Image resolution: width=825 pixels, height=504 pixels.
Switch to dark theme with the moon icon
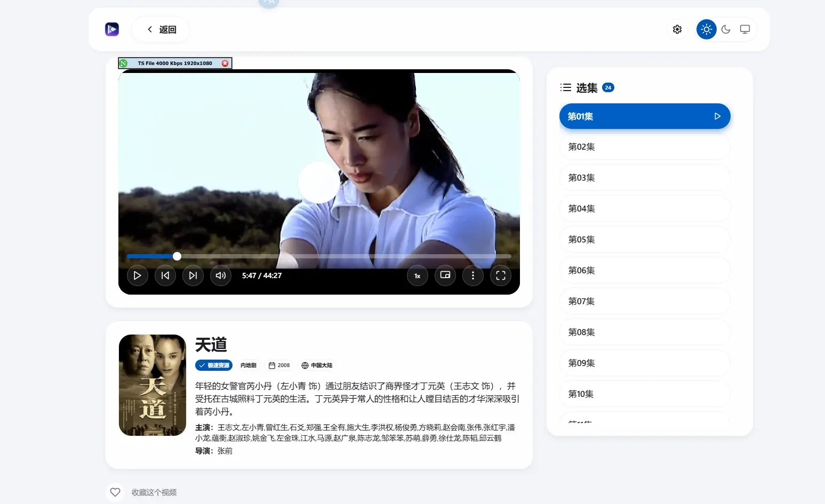[725, 29]
